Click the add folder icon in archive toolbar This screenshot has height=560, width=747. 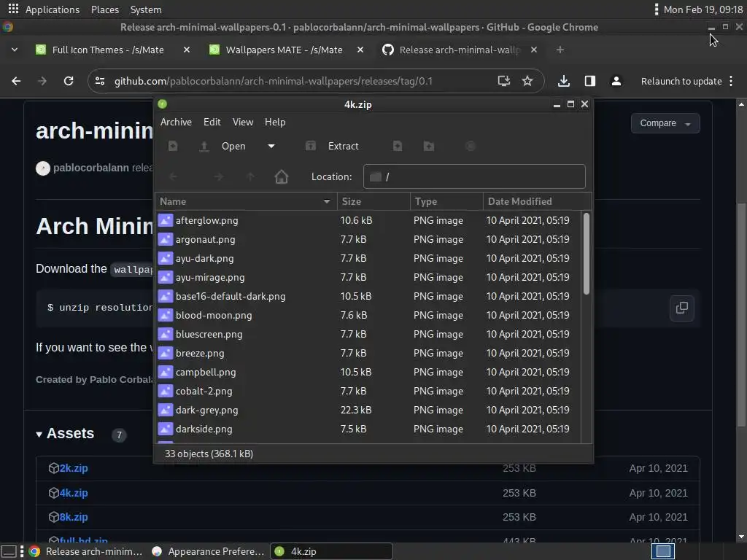coord(429,146)
